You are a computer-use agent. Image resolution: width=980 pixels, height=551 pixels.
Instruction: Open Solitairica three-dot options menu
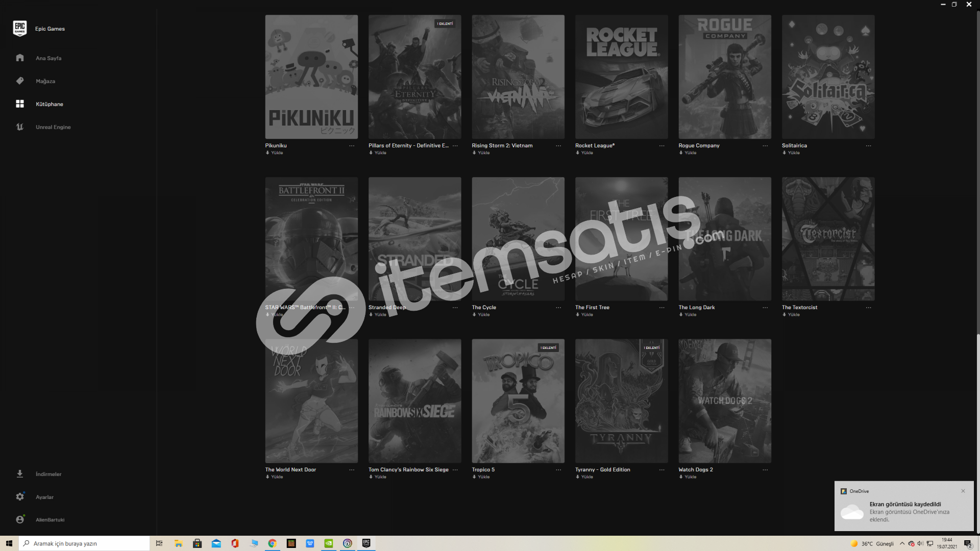coord(869,146)
